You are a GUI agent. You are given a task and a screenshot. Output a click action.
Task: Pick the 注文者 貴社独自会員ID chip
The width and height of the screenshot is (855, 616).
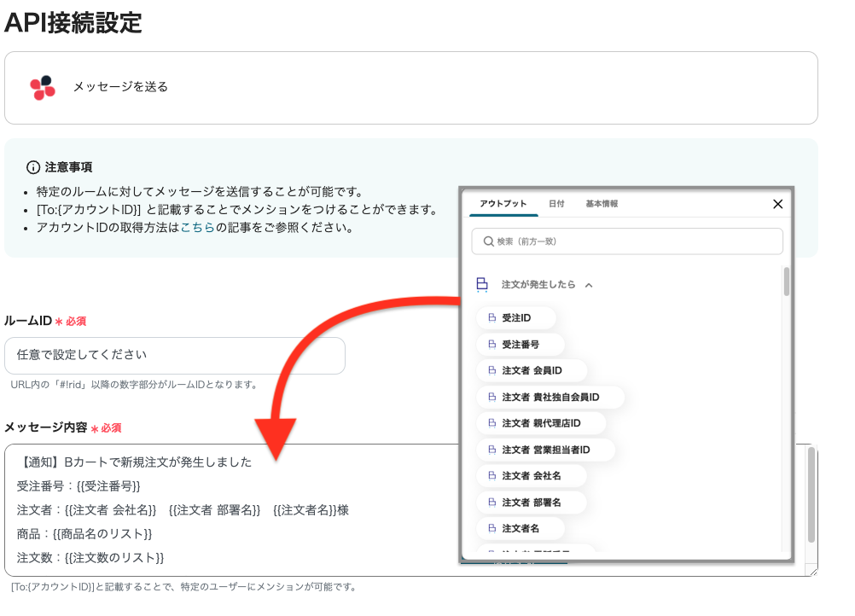[550, 398]
